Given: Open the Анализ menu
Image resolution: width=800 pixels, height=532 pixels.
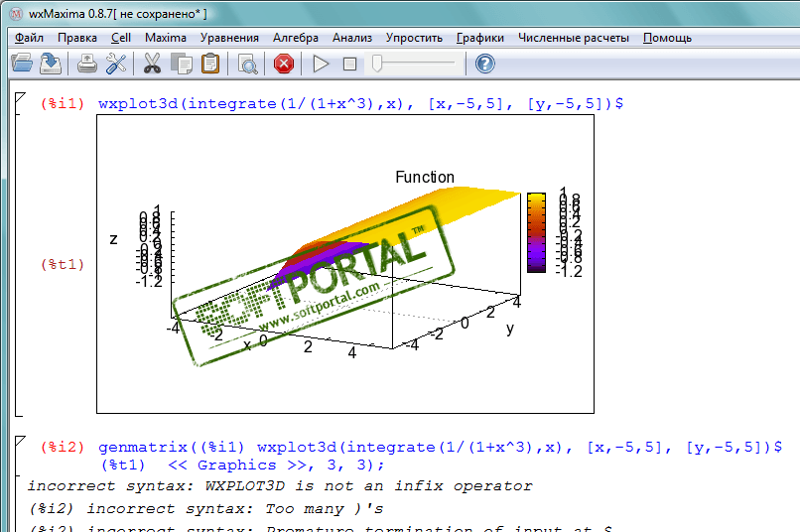Looking at the screenshot, I should click(x=352, y=38).
